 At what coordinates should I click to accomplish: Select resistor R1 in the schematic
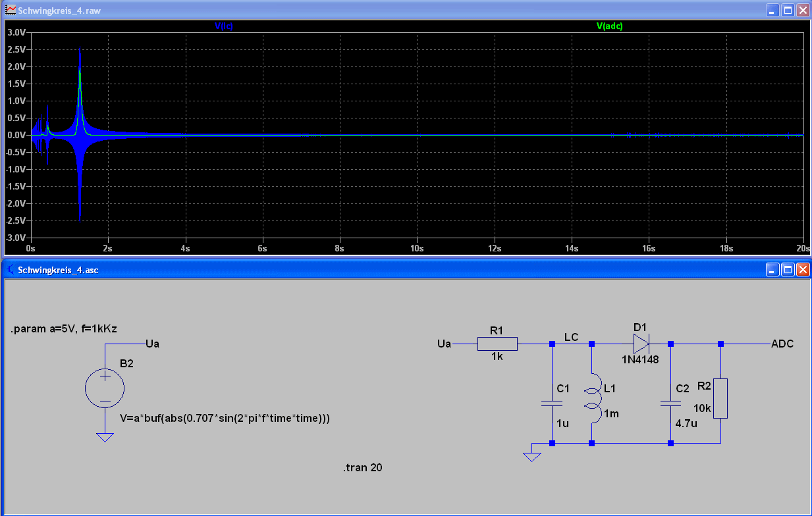tap(497, 344)
